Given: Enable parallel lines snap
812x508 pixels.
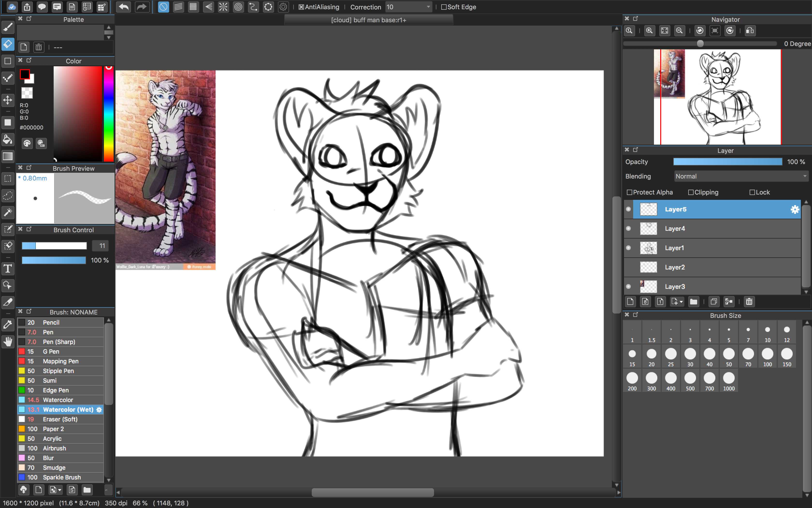Looking at the screenshot, I should coord(179,7).
